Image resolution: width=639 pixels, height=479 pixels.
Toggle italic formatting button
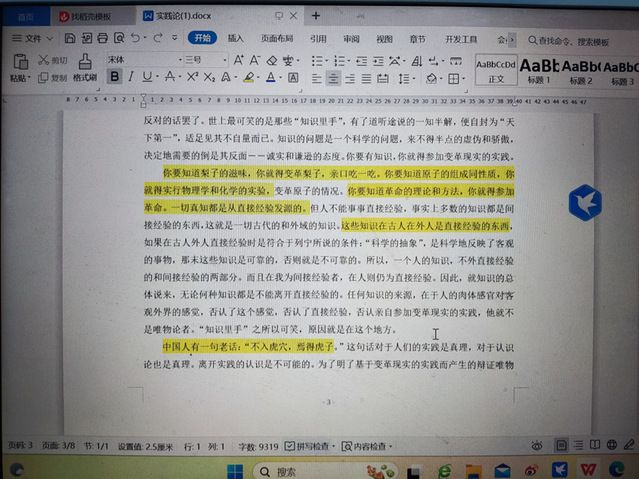point(132,78)
